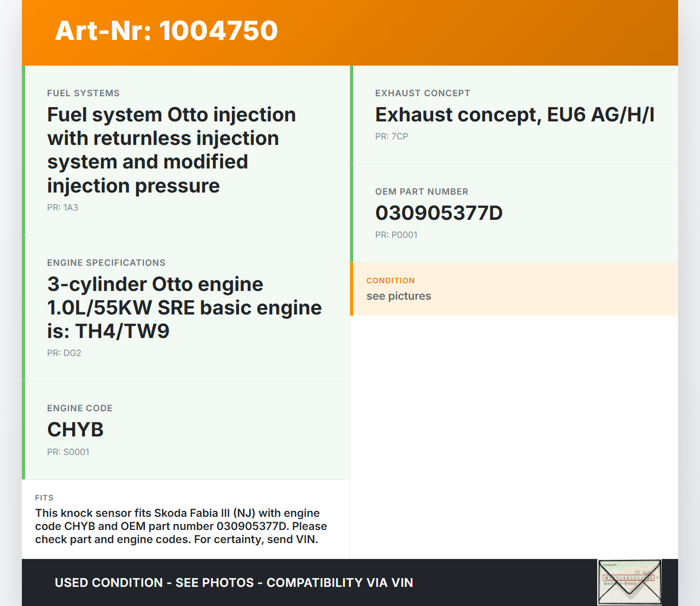Select the Exhaust concept, EU6 AG/H/I heading
This screenshot has height=606, width=700.
pyautogui.click(x=515, y=115)
